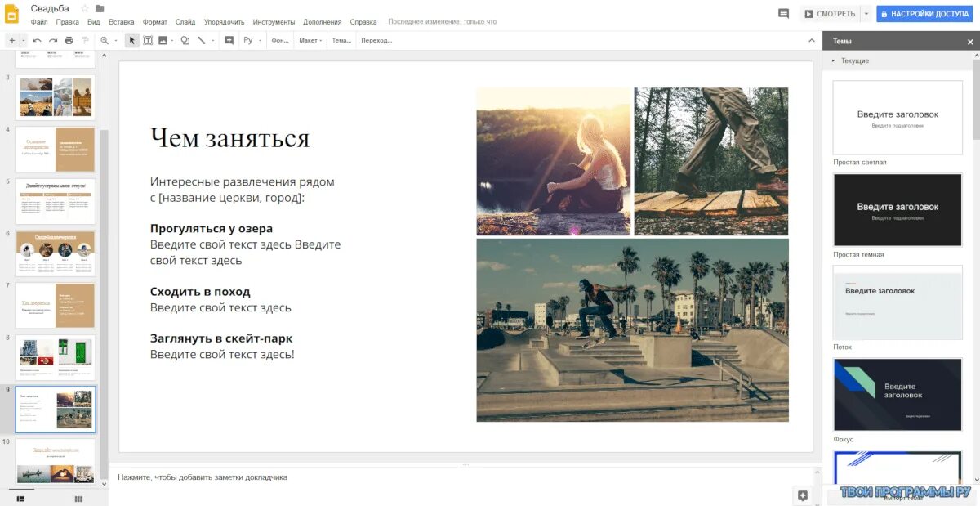Open the Формат menu
Screen dimensions: 980x506
click(x=155, y=22)
